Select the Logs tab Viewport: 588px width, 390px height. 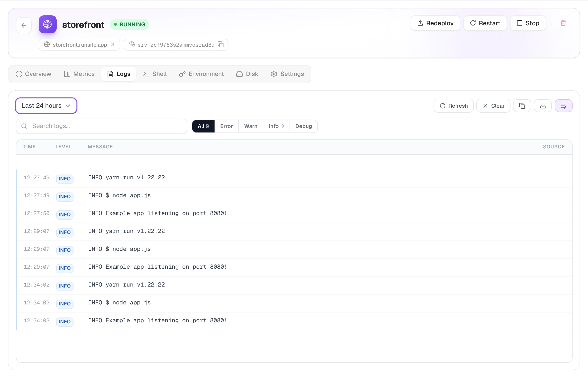point(119,74)
